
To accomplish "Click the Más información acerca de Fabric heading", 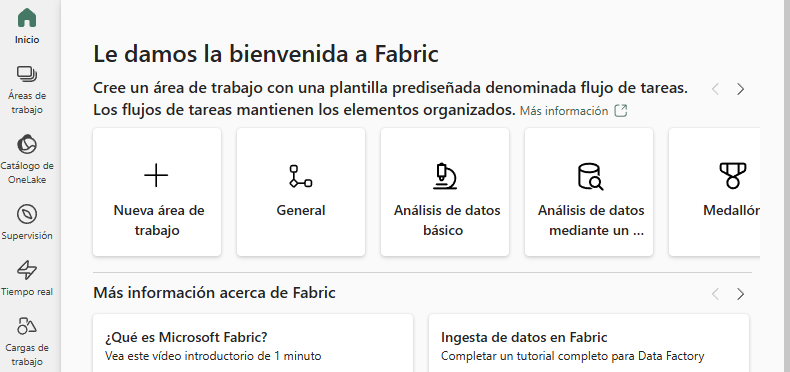I will (x=215, y=292).
